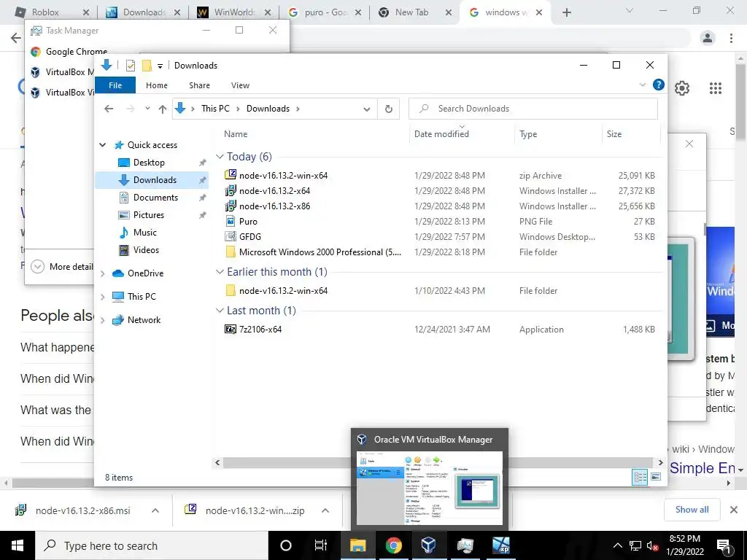Click the Cortana circle icon
747x560 pixels.
point(286,545)
